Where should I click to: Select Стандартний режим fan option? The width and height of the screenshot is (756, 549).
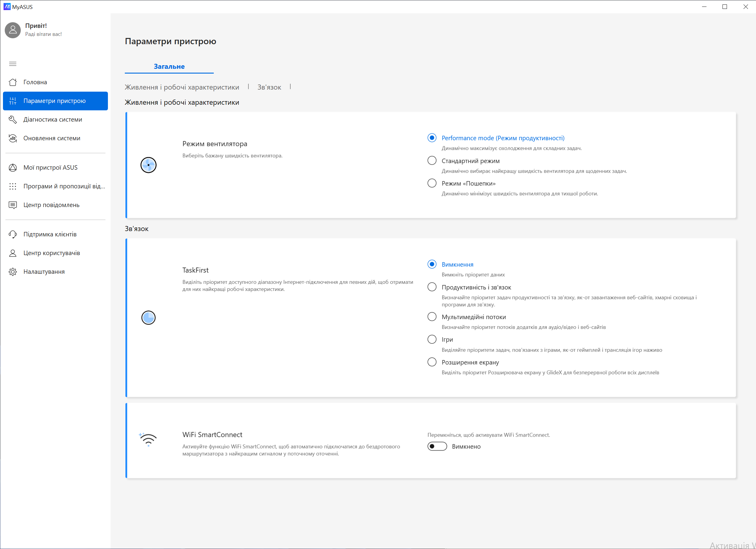click(432, 160)
